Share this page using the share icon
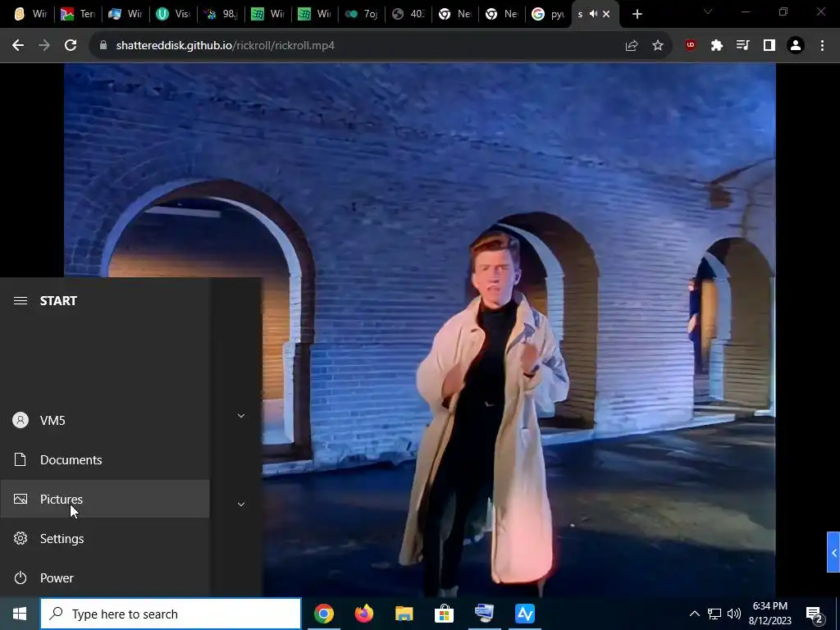This screenshot has width=840, height=630. pos(632,46)
